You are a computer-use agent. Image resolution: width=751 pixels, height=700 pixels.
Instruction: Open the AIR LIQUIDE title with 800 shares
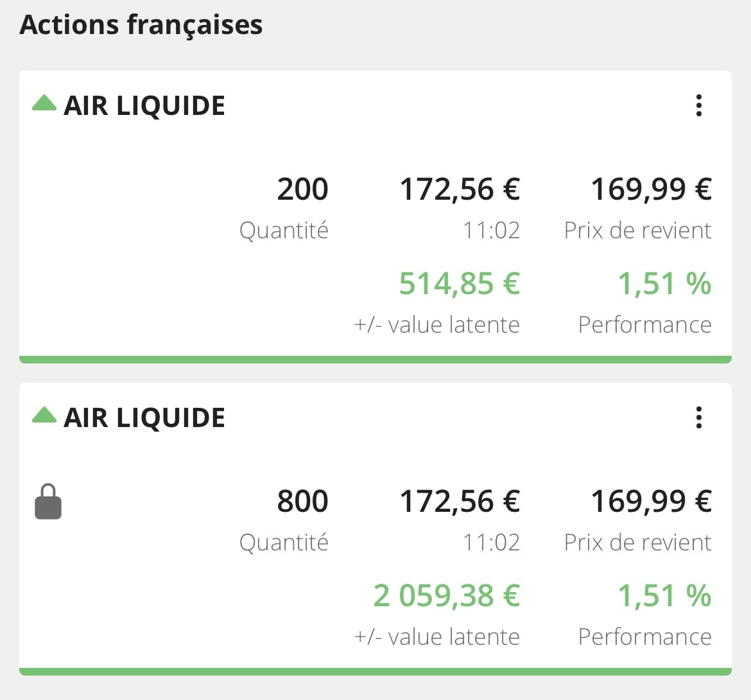click(x=144, y=418)
